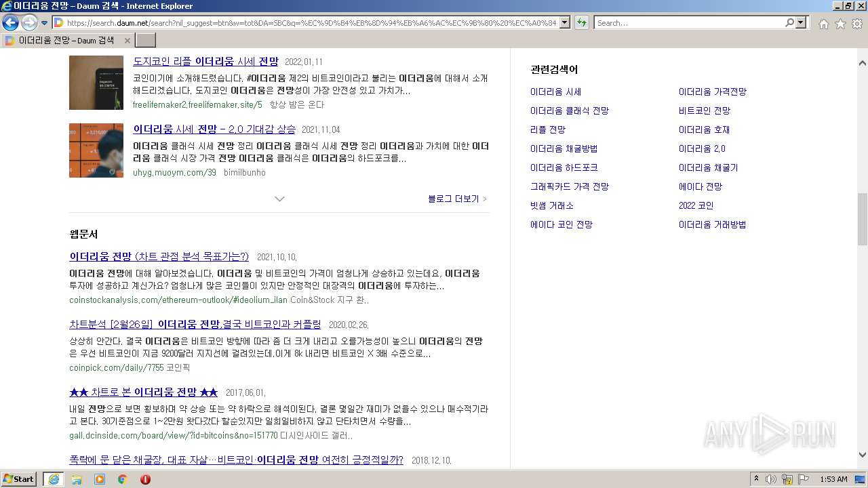The width and height of the screenshot is (868, 488).
Task: Open the red Opera-style taskbar icon
Action: (x=145, y=479)
